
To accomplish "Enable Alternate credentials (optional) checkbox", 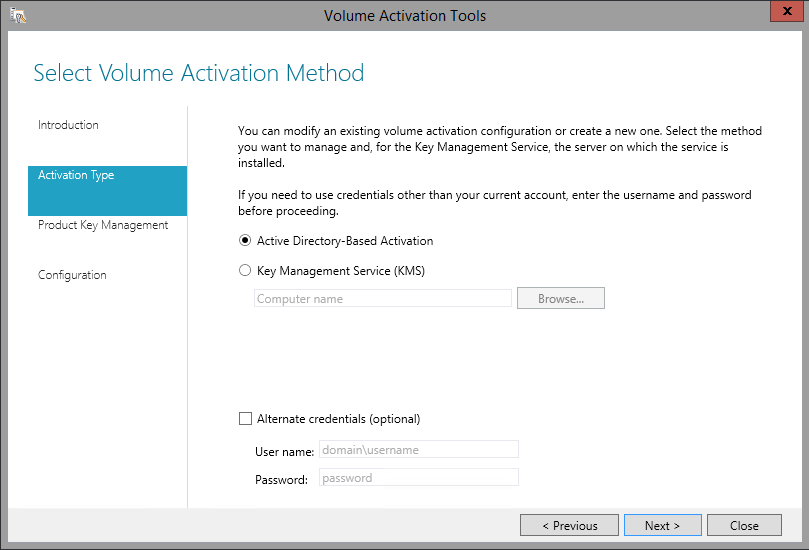I will click(245, 418).
